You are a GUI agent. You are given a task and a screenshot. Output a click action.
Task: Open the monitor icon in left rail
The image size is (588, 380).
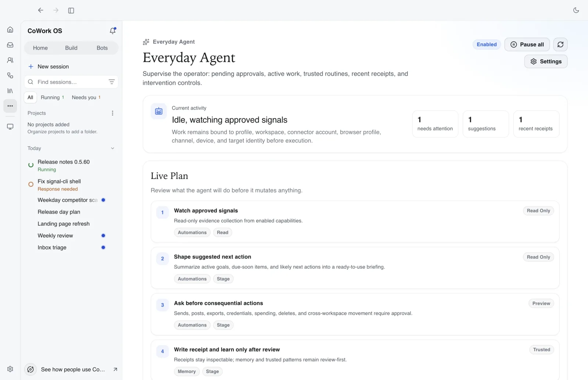10,126
